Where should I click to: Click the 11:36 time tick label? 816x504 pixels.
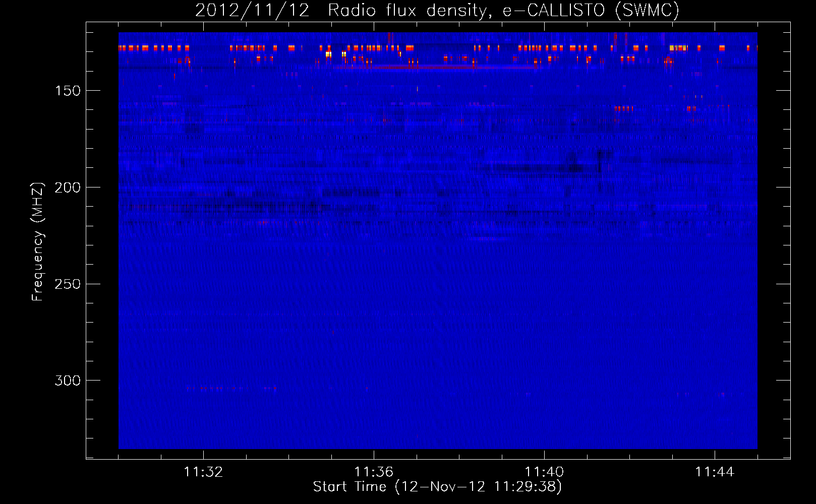click(374, 472)
